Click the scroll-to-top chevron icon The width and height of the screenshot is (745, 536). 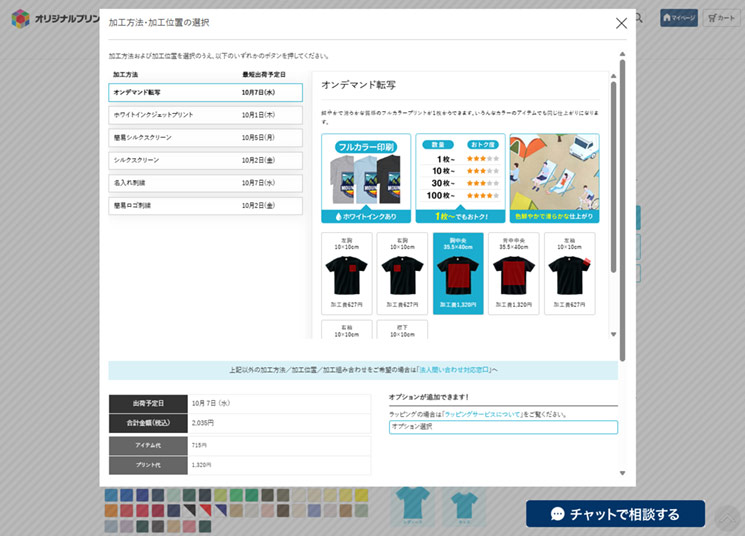tap(726, 517)
